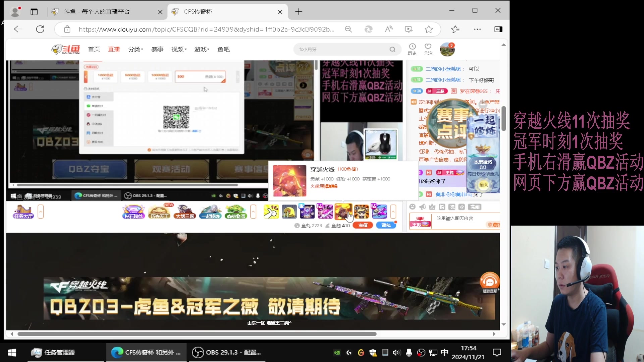Viewport: 644px width, 362px height.
Task: Go back in Edge browser
Action: [18, 29]
